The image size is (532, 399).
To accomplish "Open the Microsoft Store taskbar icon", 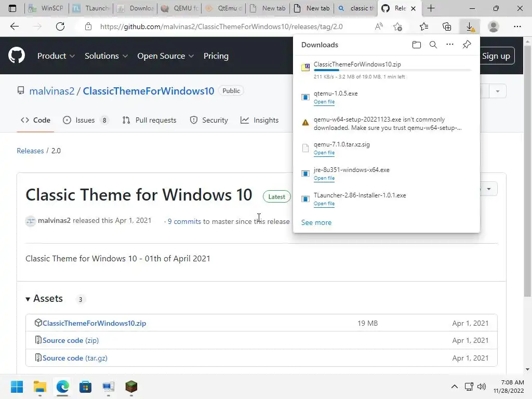I will (86, 387).
